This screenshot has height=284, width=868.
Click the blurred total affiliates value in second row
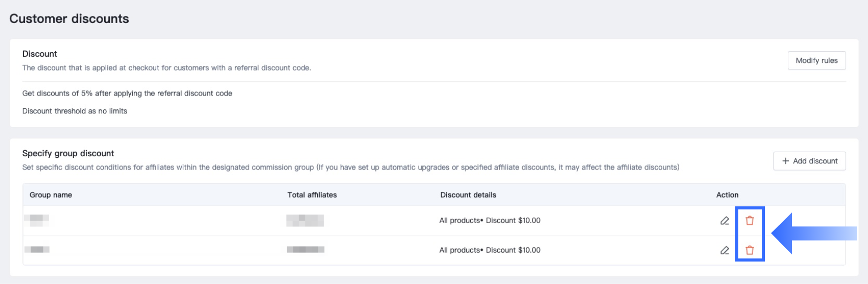click(x=305, y=250)
